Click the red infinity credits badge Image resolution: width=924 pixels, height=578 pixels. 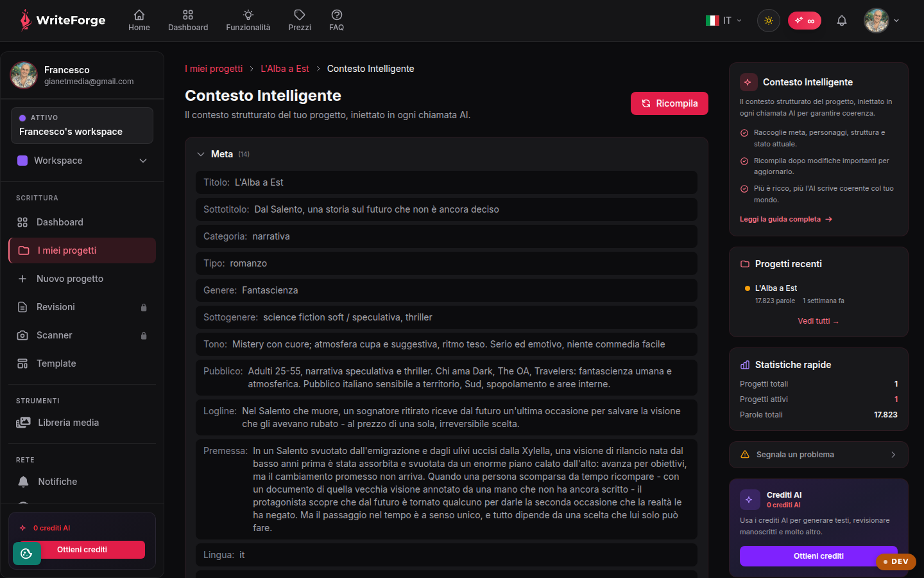click(x=805, y=21)
